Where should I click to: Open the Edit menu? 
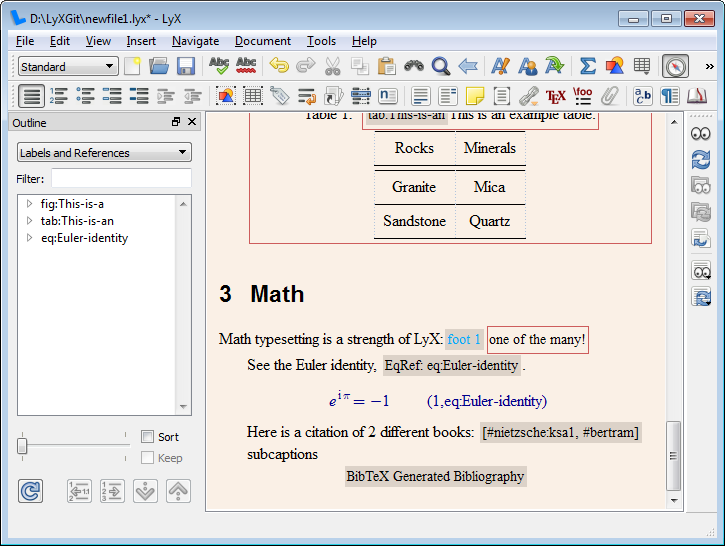click(x=60, y=41)
